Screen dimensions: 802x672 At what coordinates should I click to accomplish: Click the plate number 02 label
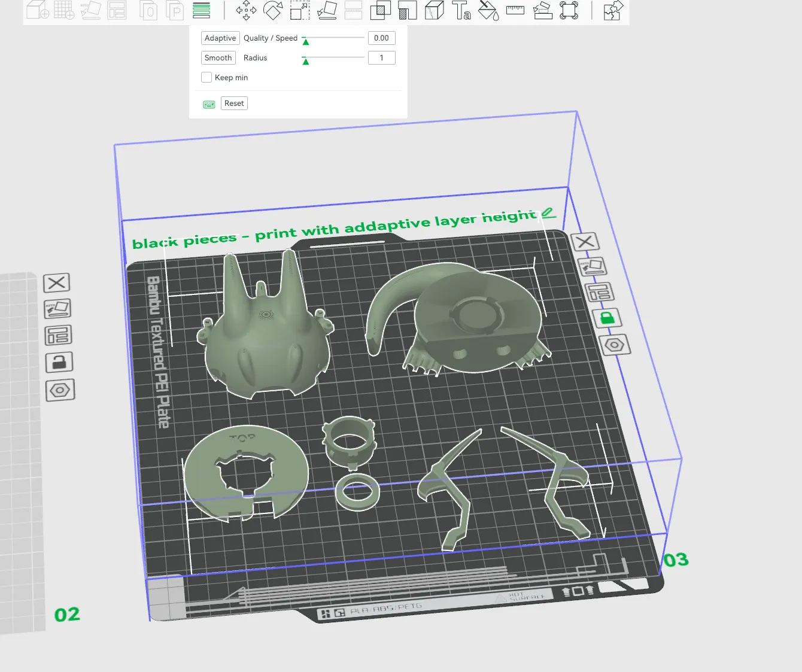point(67,615)
